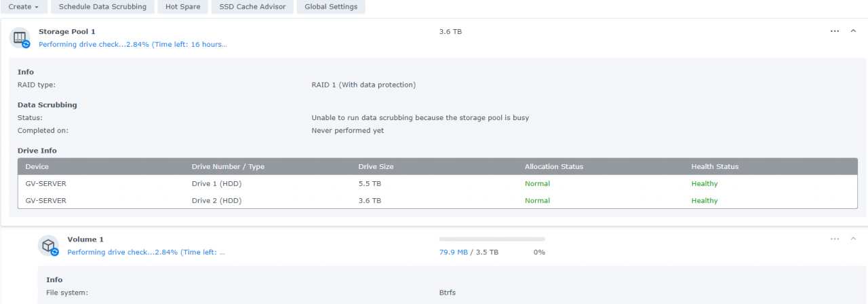Open Volume 1 more-options menu
The width and height of the screenshot is (868, 304).
coord(835,239)
